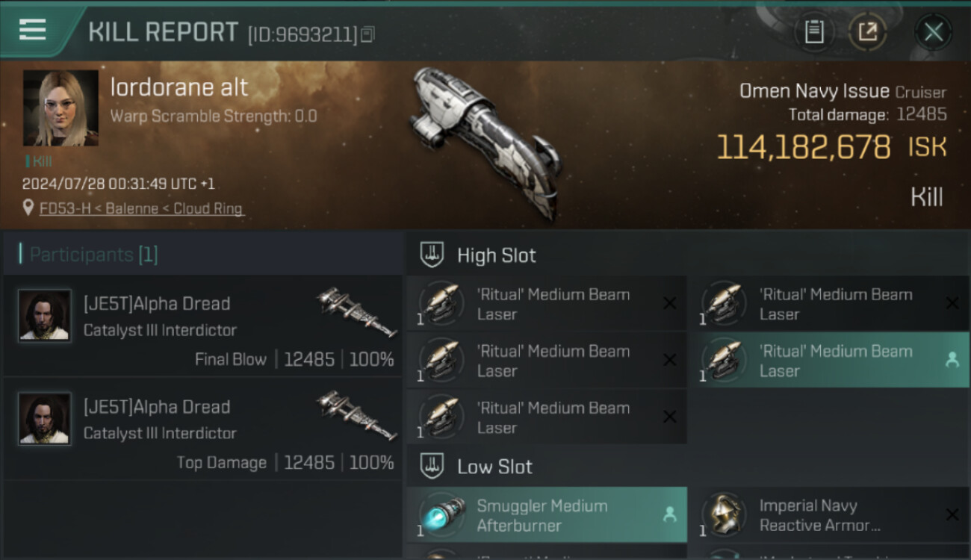Viewport: 971px width, 560px height.
Task: Select the Omen Navy Issue ship image
Action: [x=485, y=142]
